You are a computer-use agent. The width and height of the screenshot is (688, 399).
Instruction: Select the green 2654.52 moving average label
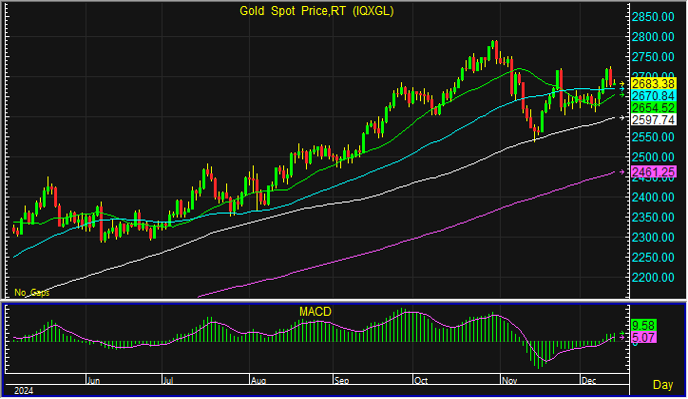click(653, 108)
